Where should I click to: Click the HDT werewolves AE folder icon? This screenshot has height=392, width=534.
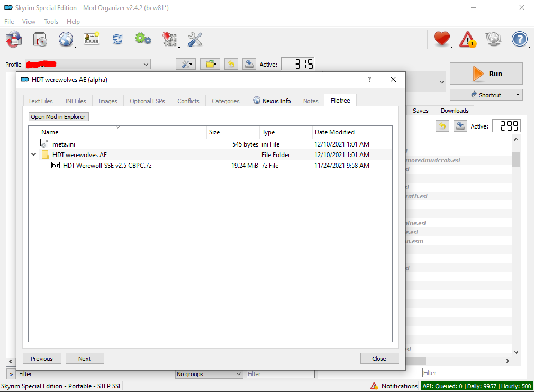point(45,155)
